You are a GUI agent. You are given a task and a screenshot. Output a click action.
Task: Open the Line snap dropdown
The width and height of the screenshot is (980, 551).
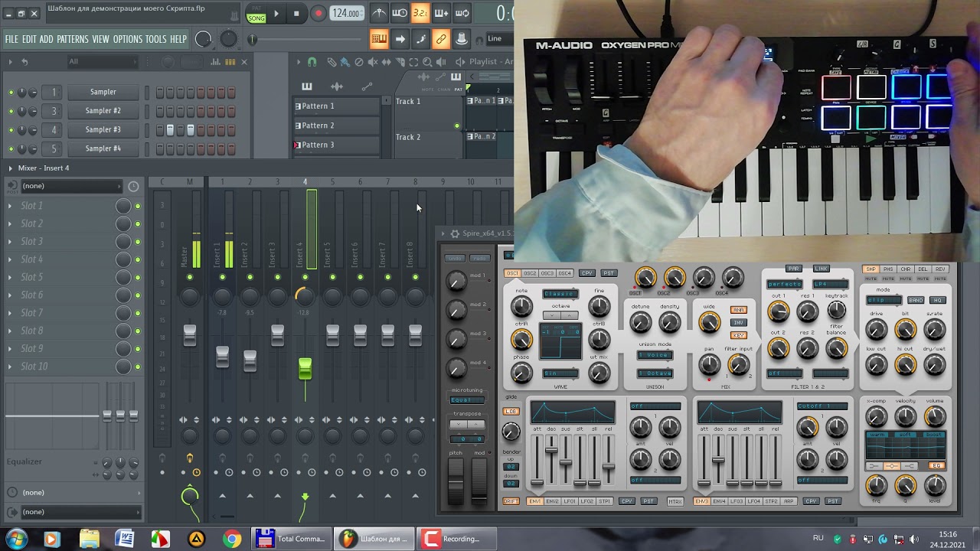pos(499,38)
